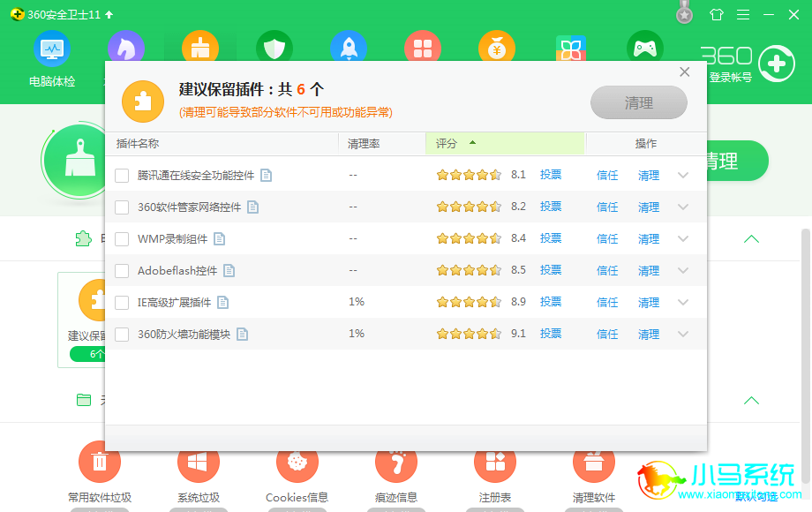The height and width of the screenshot is (512, 812).
Task: Click 投票 link for 腾讯通在线安全功能控件
Action: (x=551, y=175)
